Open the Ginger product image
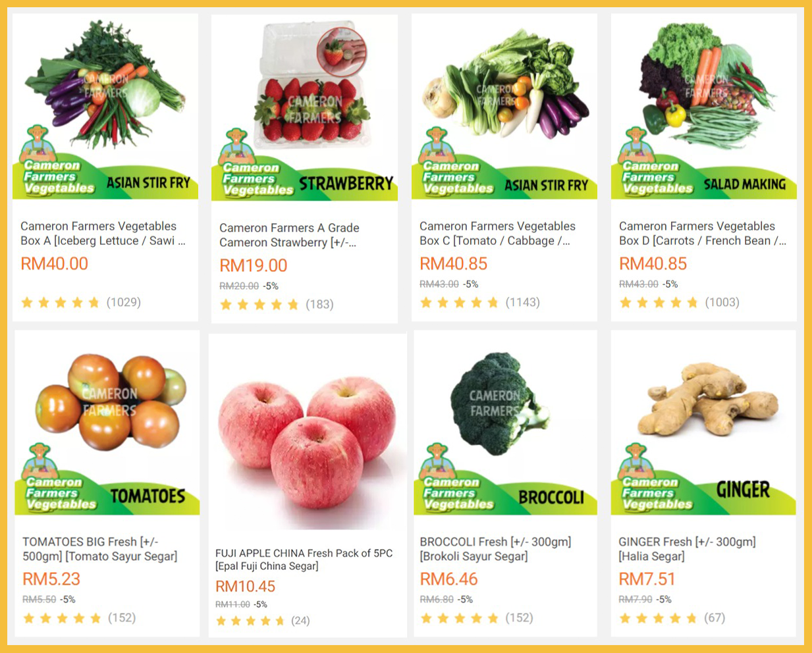 point(703,423)
